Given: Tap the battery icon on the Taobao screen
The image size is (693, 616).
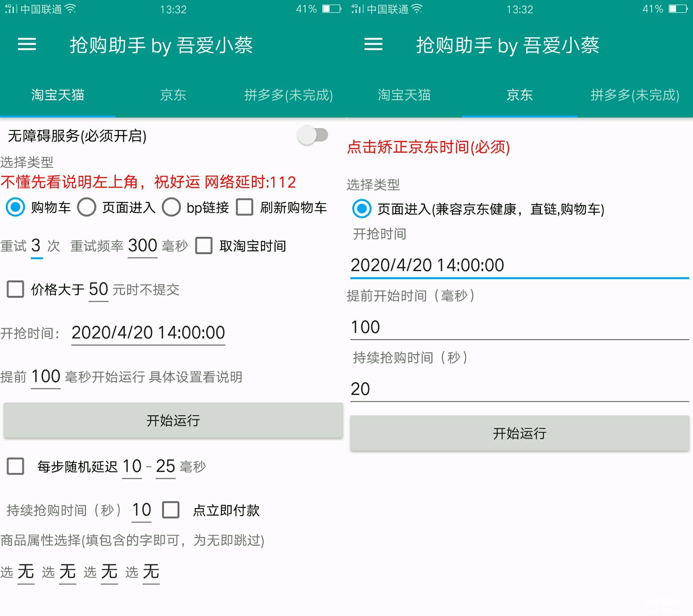Looking at the screenshot, I should pyautogui.click(x=331, y=9).
